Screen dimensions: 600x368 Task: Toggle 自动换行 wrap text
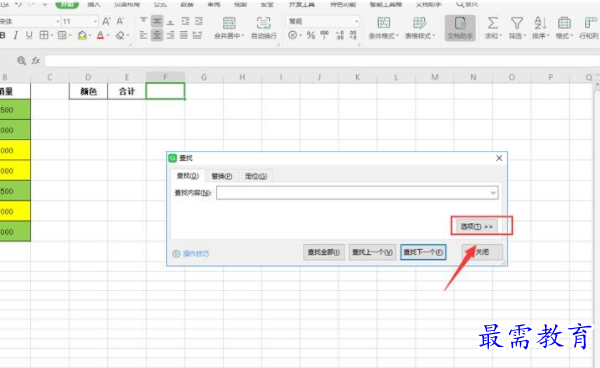264,28
